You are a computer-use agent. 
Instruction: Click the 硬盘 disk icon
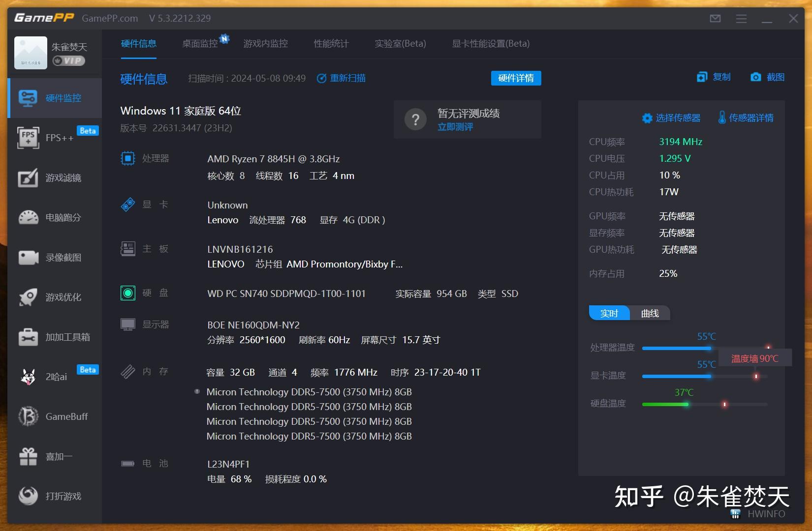point(127,293)
